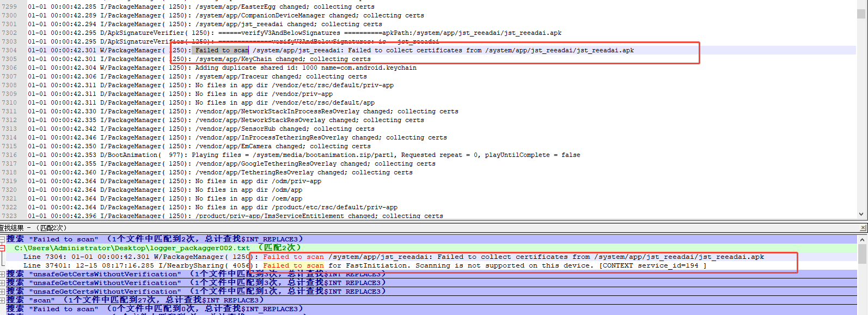Click the search results scrollbar up arrow
Screen dimensions: 868x315
click(862, 239)
